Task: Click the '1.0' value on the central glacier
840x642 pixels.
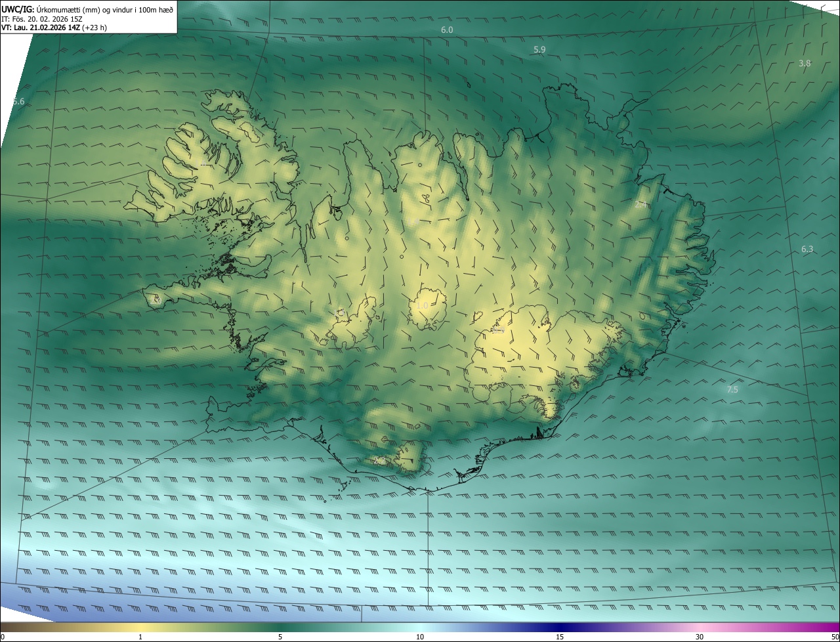Action: click(423, 306)
